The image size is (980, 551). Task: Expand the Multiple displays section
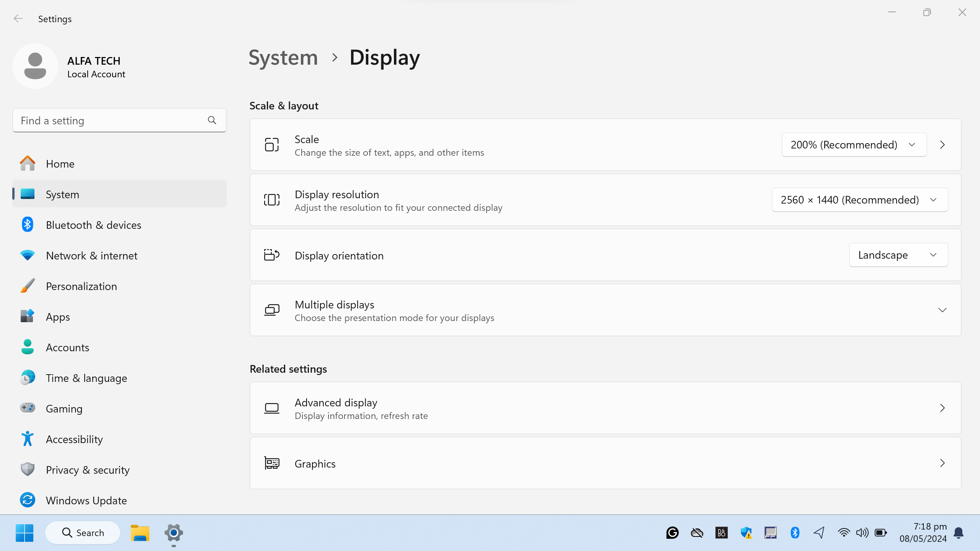pyautogui.click(x=942, y=310)
